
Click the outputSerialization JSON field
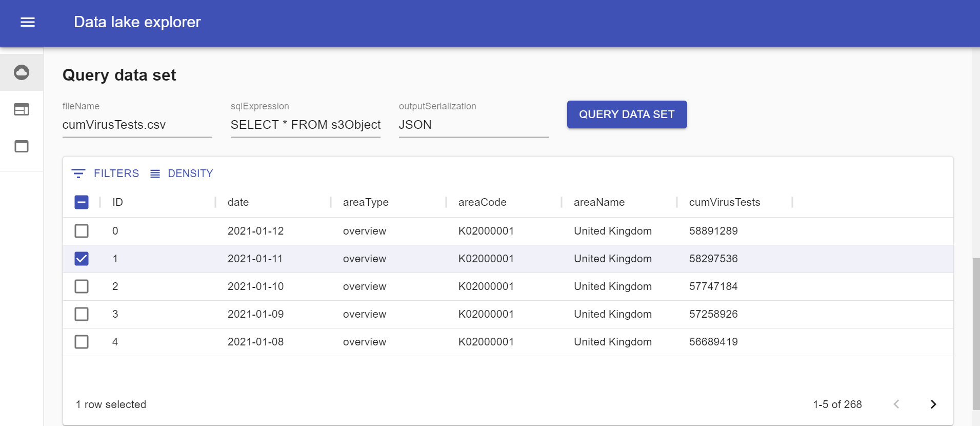pos(474,125)
